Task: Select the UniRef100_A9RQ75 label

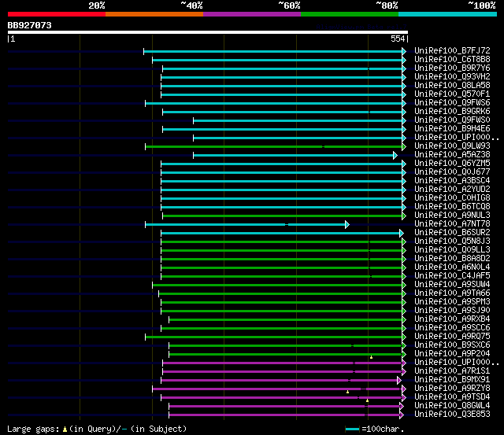Action: [x=452, y=337]
